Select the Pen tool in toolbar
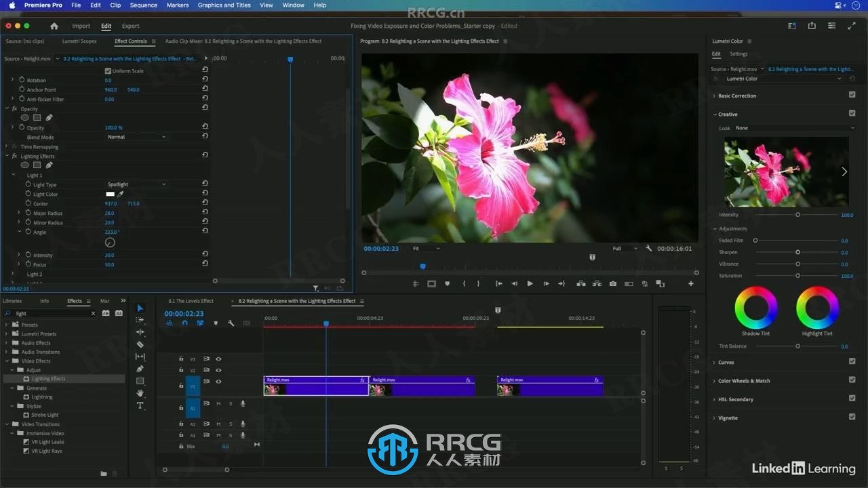 tap(140, 369)
